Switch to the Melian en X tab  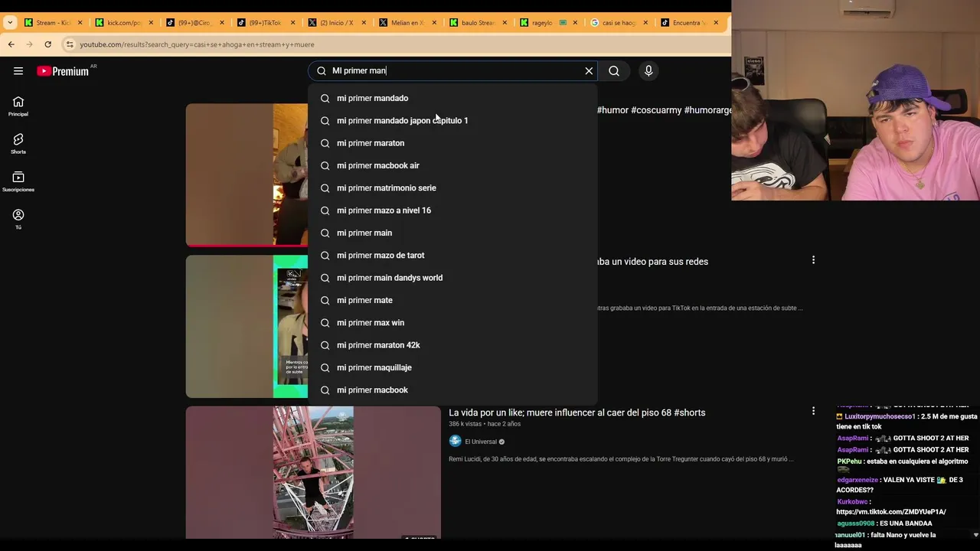coord(408,23)
